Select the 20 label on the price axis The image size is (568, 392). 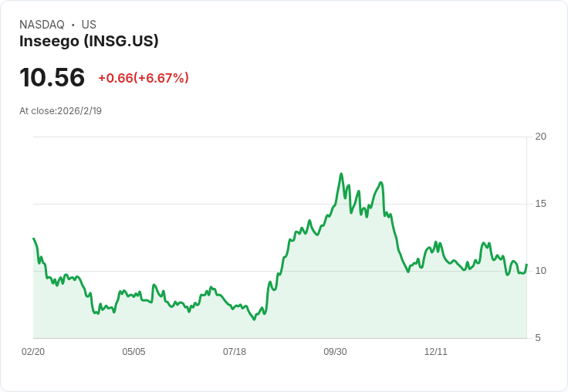[541, 137]
